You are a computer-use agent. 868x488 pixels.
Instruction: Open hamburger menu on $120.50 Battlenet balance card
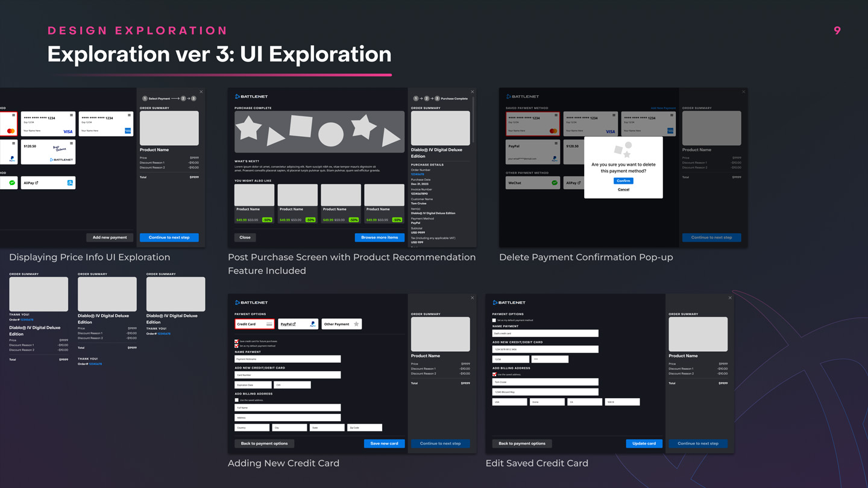pyautogui.click(x=71, y=143)
